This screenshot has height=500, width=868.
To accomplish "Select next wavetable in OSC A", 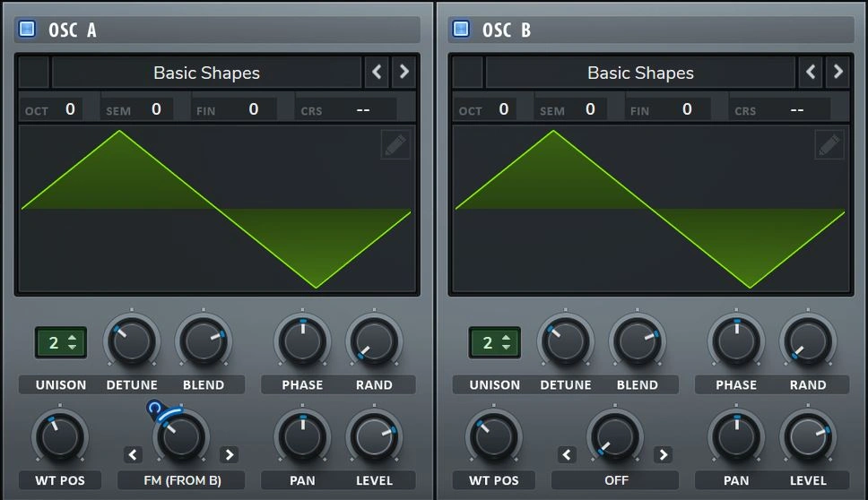I will [x=404, y=72].
